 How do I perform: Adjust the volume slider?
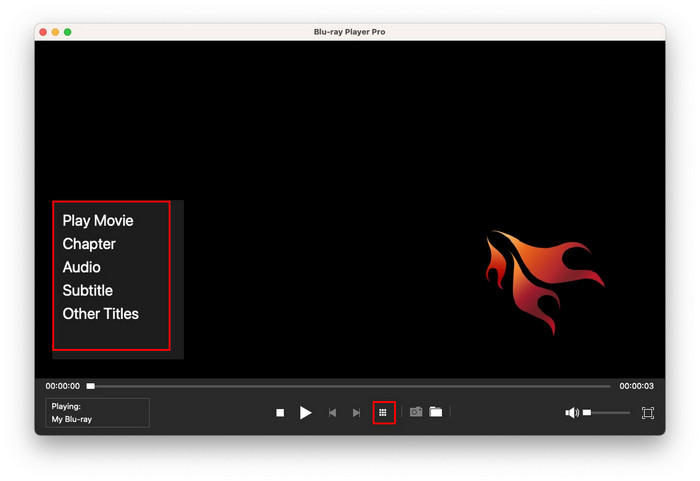pyautogui.click(x=607, y=413)
